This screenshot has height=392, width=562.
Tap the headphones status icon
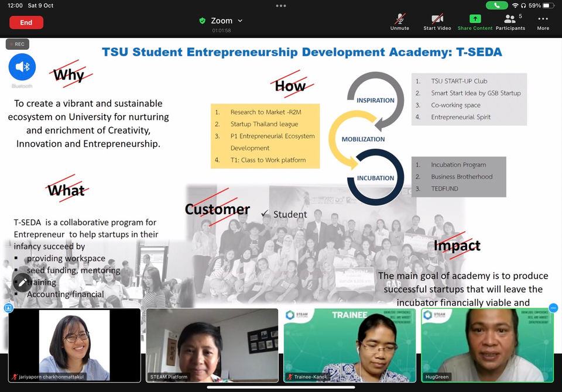[x=523, y=5]
